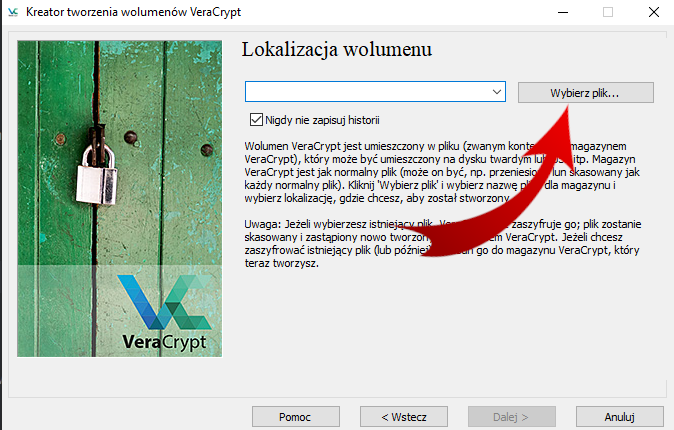The height and width of the screenshot is (430, 674).
Task: Minimize the VeraCrypt wizard window
Action: tap(563, 12)
